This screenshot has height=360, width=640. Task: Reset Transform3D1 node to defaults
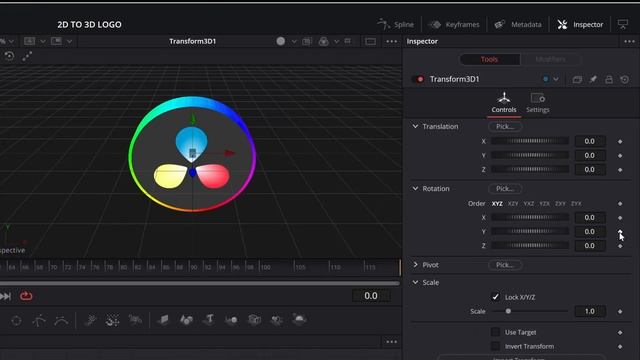tap(624, 80)
